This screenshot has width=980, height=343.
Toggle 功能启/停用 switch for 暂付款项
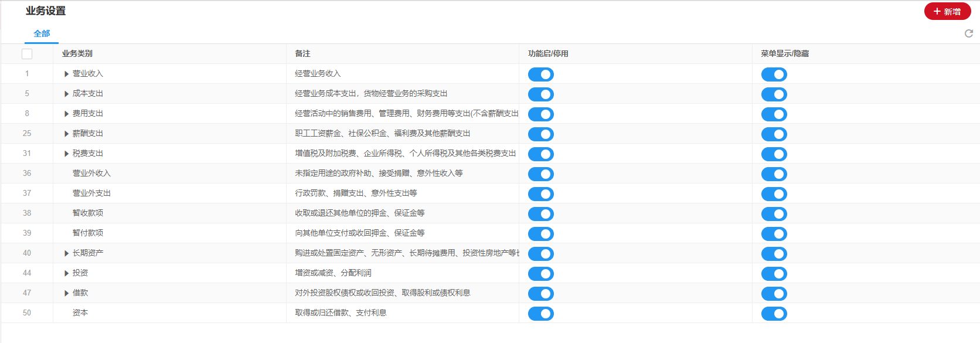pos(541,234)
